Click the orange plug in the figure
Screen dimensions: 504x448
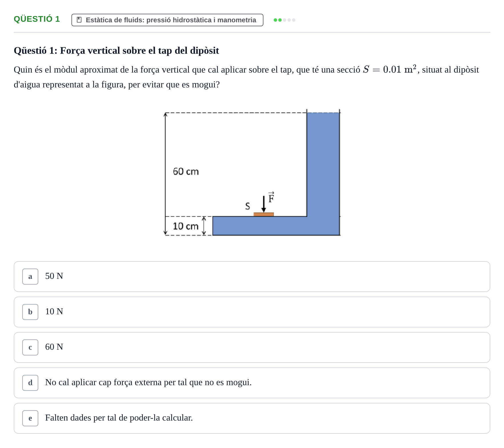(264, 214)
